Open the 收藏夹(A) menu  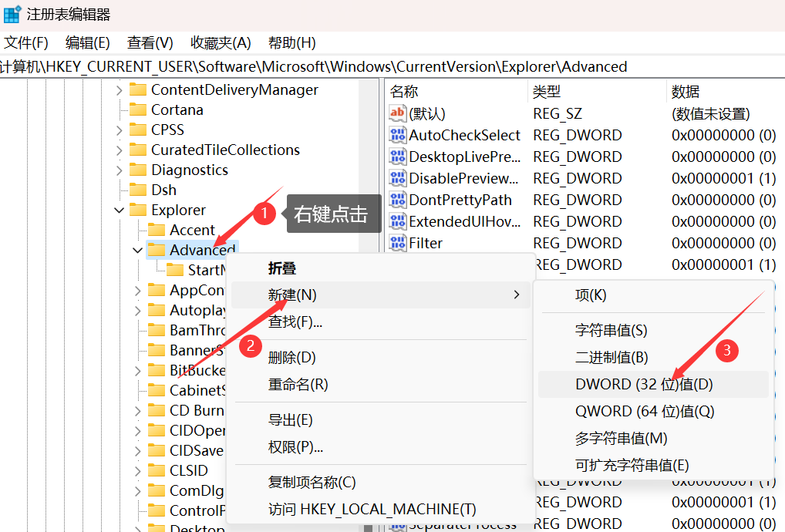[221, 42]
